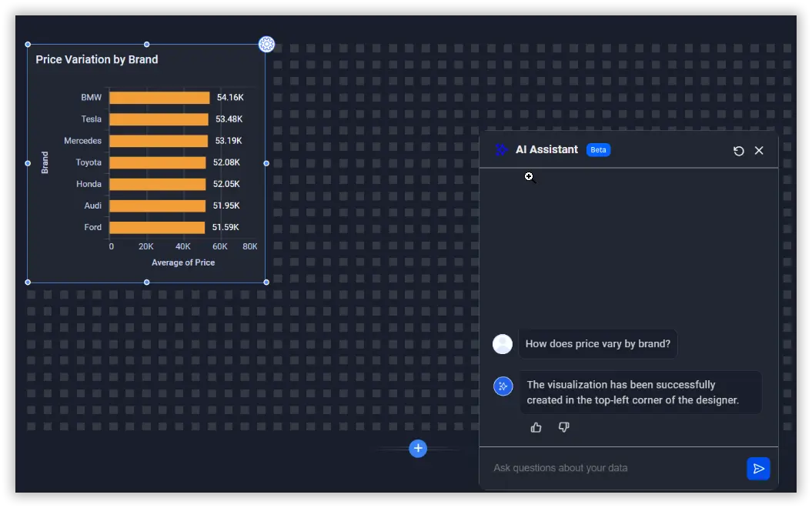Click the bottom-right resize handle of chart
The width and height of the screenshot is (812, 508).
point(266,282)
